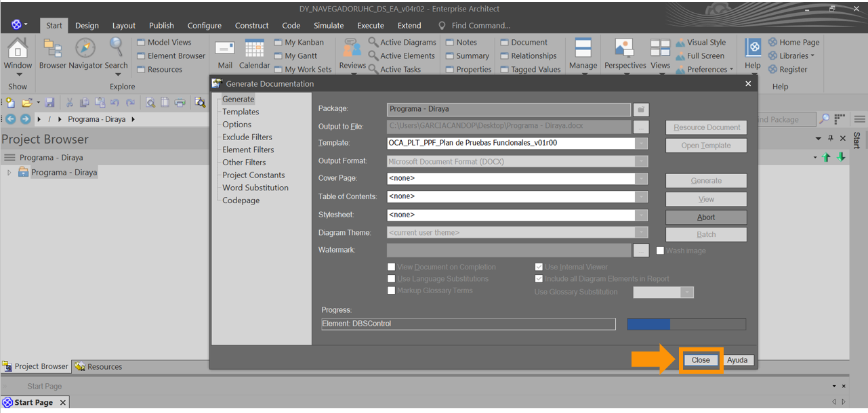The width and height of the screenshot is (868, 413).
Task: Toggle View Document on Completion checkbox
Action: [392, 267]
